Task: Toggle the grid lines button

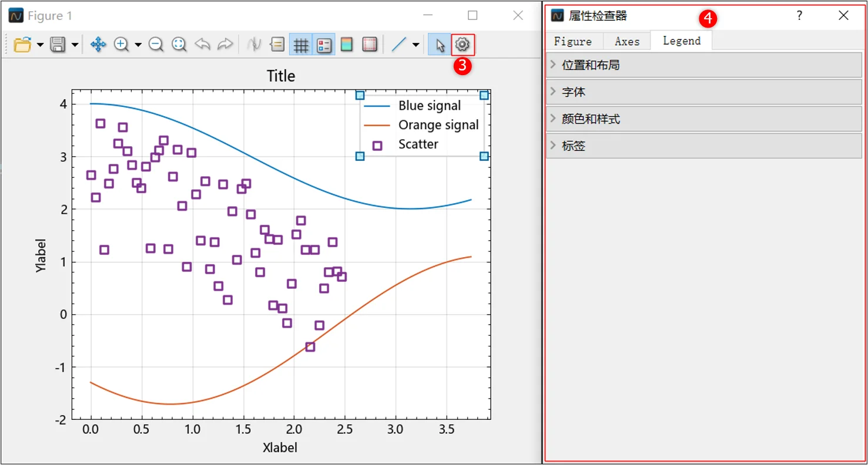Action: click(x=301, y=45)
